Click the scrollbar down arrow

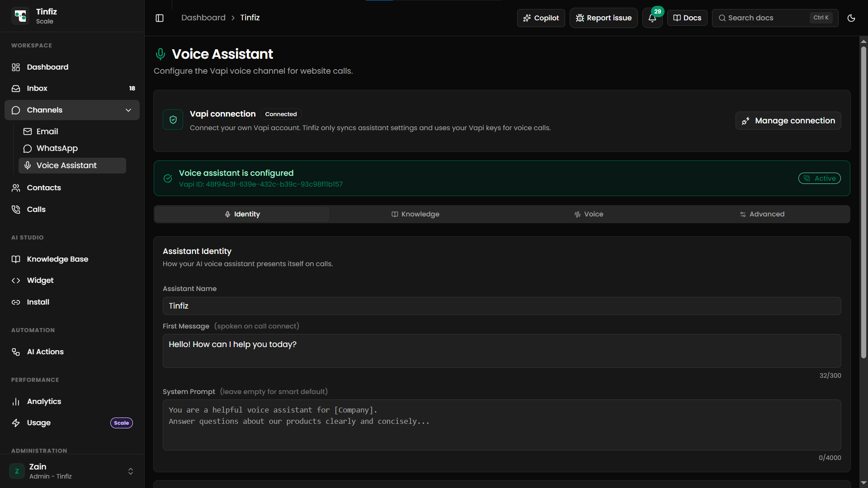[863, 483]
